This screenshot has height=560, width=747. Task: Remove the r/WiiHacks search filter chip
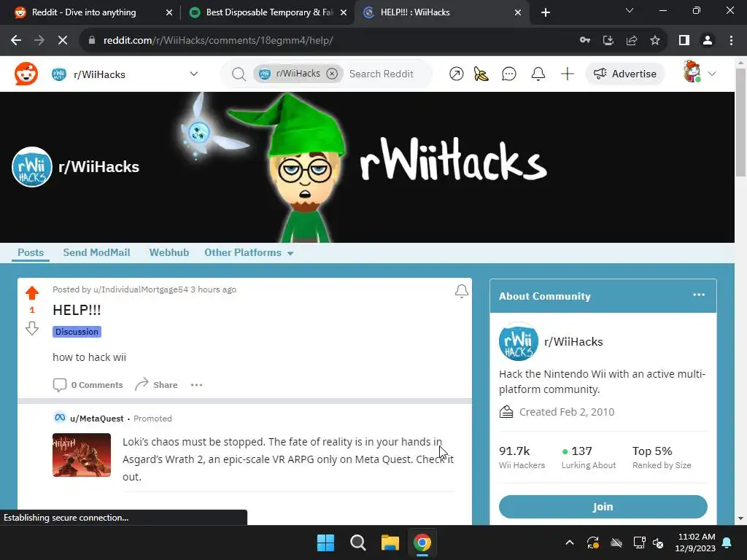pos(332,74)
